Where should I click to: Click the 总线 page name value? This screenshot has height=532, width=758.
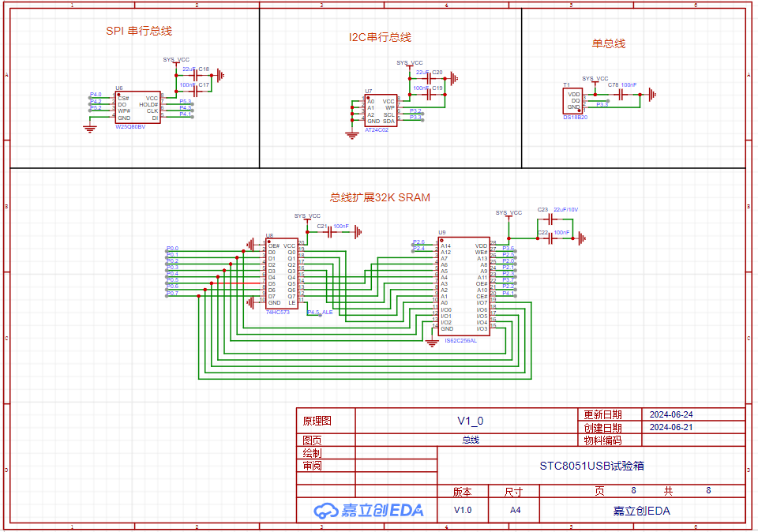coord(471,440)
